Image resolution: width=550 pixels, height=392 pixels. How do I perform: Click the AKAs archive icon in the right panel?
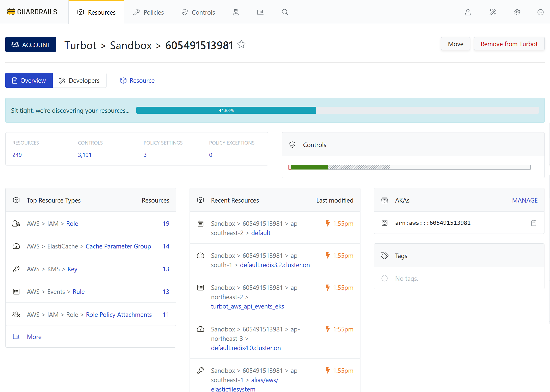[x=385, y=200]
